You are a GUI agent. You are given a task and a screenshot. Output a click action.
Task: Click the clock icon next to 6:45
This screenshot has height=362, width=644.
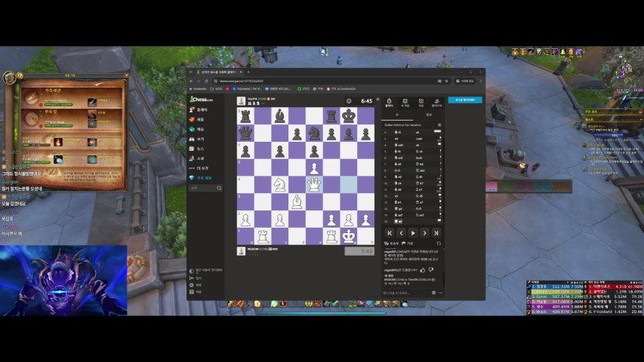click(x=349, y=101)
